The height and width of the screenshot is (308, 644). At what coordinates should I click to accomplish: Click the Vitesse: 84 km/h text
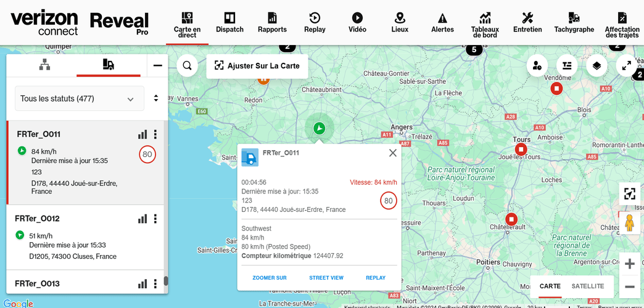(x=373, y=182)
